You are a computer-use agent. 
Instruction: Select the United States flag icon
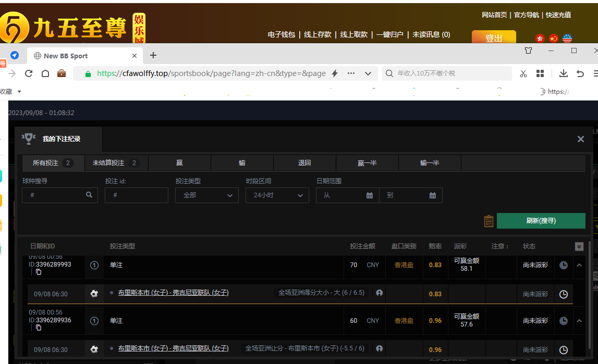pyautogui.click(x=567, y=39)
